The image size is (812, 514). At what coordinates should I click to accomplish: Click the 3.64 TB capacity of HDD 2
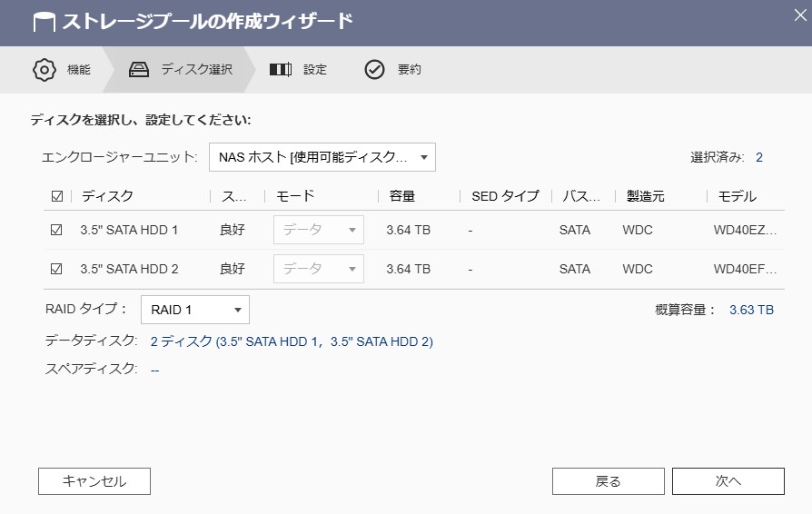tap(408, 269)
